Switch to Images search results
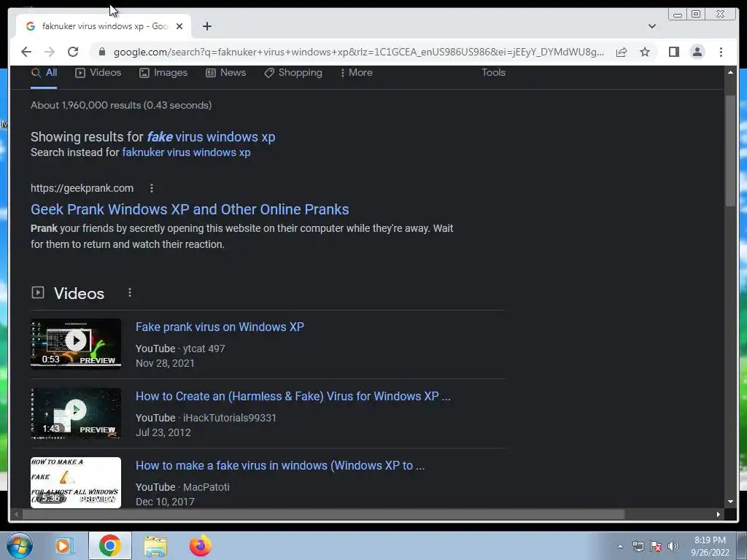 point(163,73)
